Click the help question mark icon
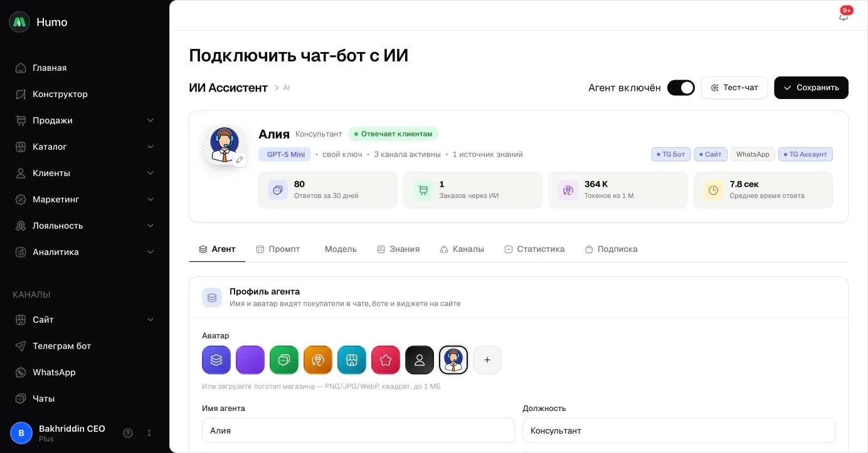868x453 pixels. tap(128, 433)
